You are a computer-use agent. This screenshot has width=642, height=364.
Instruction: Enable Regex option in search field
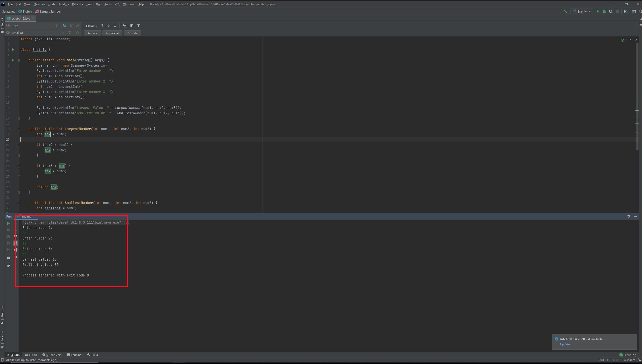[78, 25]
